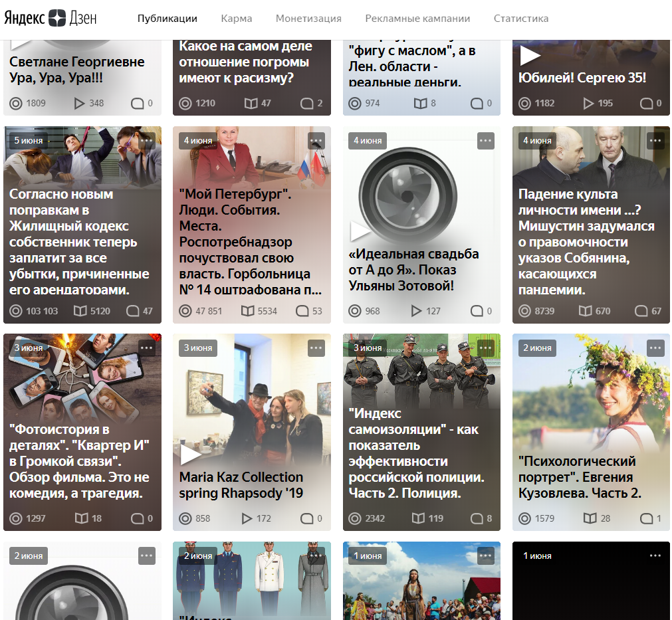Click the video plays icon showing 348

[x=79, y=103]
